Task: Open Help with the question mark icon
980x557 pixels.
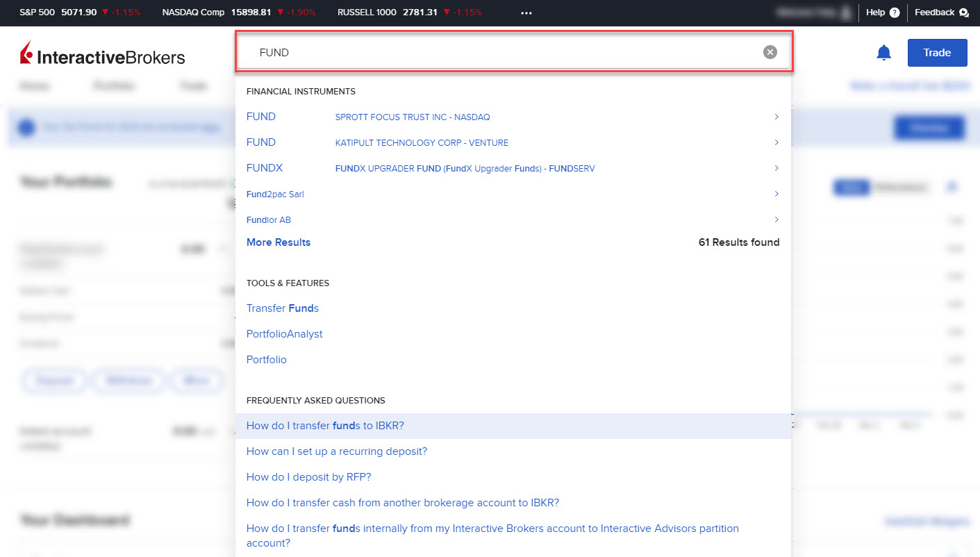Action: pos(896,12)
